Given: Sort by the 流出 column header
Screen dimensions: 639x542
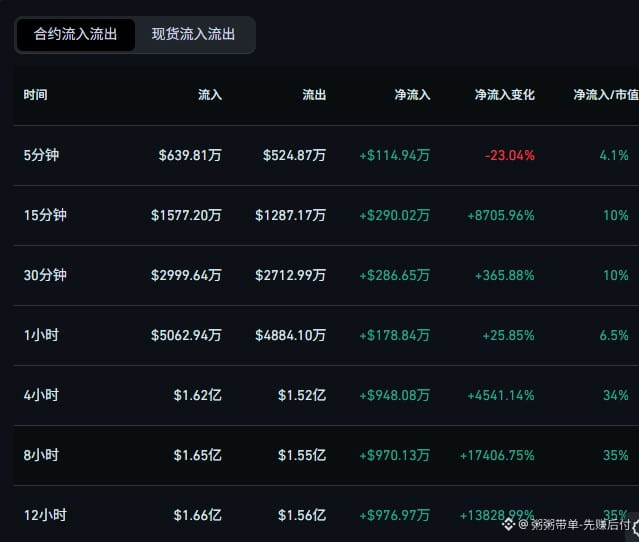Looking at the screenshot, I should (314, 95).
